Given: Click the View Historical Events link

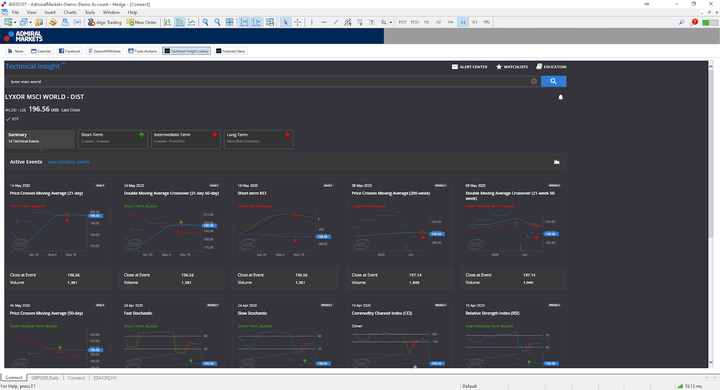Looking at the screenshot, I should [x=68, y=162].
